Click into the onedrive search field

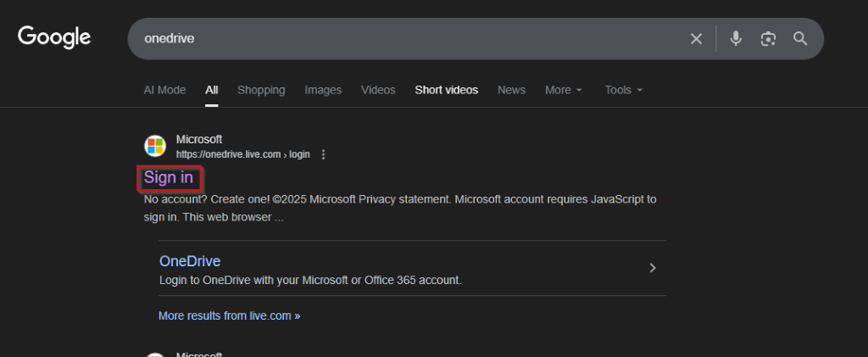(407, 39)
